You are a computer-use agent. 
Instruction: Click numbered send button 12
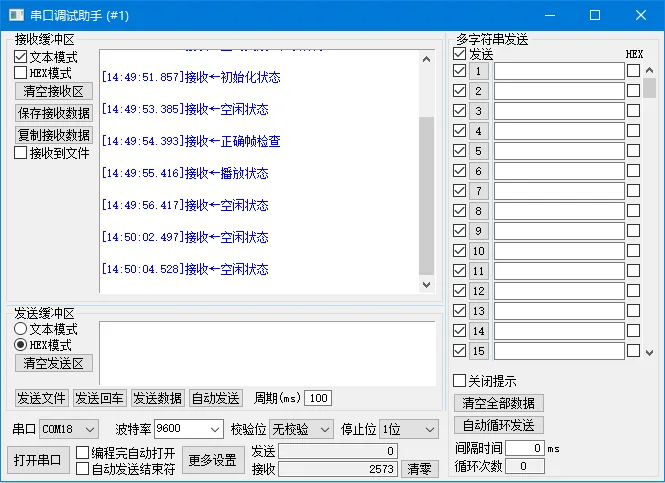[478, 291]
